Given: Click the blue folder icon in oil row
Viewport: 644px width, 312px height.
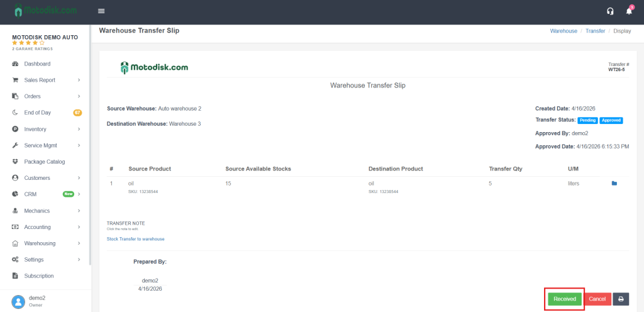Looking at the screenshot, I should tap(614, 184).
